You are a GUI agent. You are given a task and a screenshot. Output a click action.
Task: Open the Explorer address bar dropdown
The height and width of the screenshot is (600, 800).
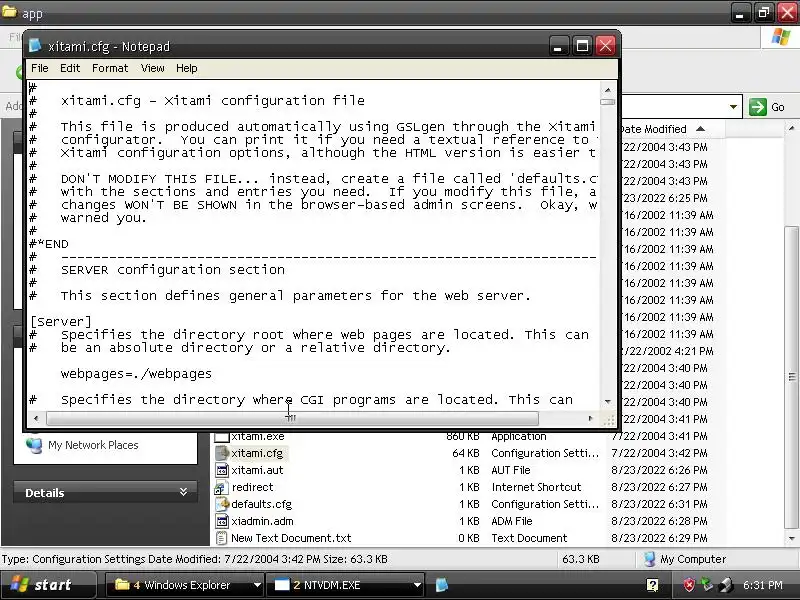(733, 107)
